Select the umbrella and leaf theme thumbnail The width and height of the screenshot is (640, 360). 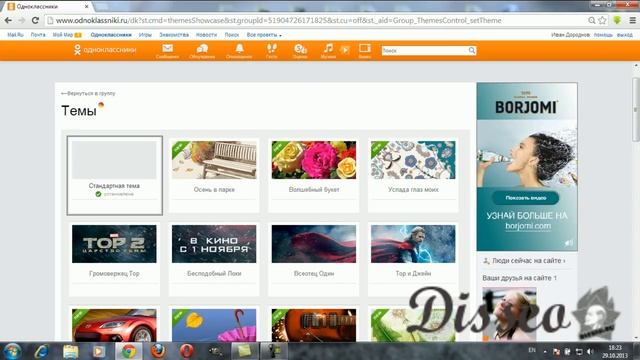tap(214, 325)
